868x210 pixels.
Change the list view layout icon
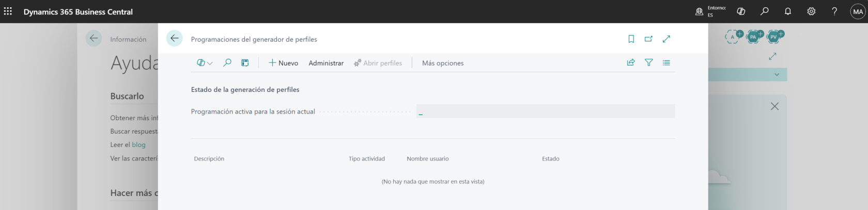click(667, 62)
